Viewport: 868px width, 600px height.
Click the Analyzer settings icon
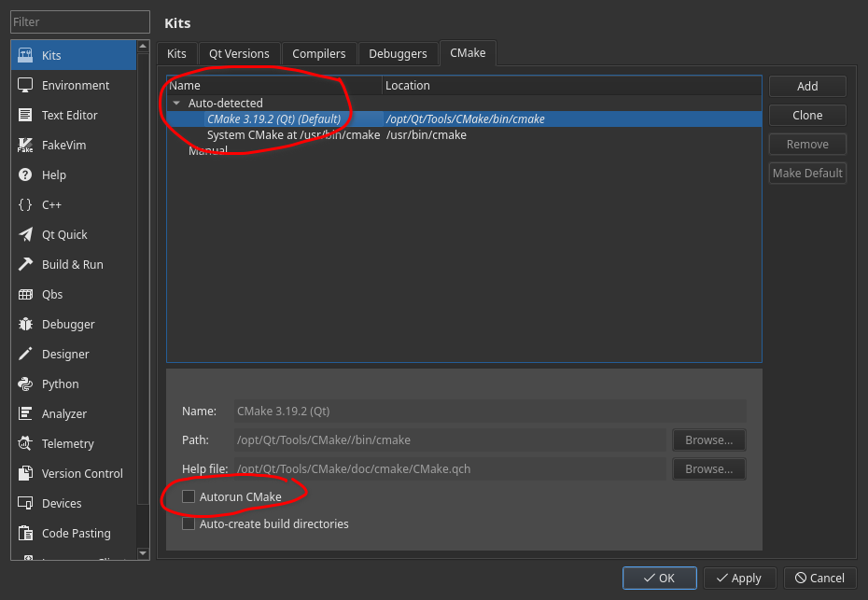25,414
